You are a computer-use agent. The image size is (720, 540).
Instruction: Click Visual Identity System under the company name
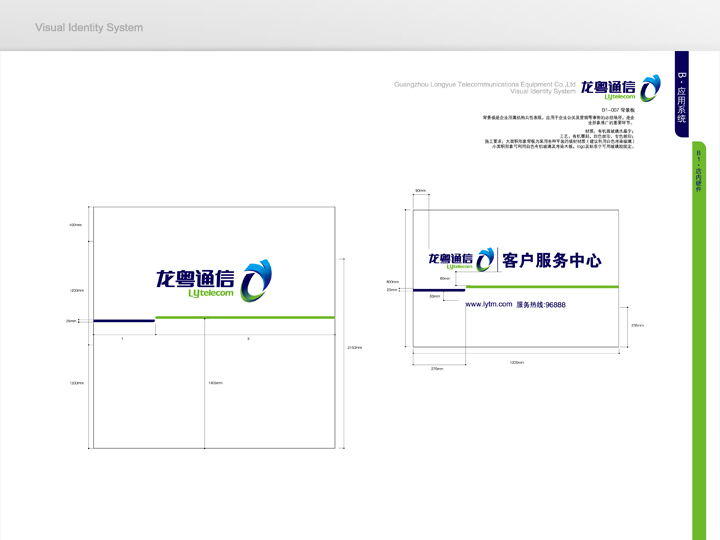(x=543, y=91)
